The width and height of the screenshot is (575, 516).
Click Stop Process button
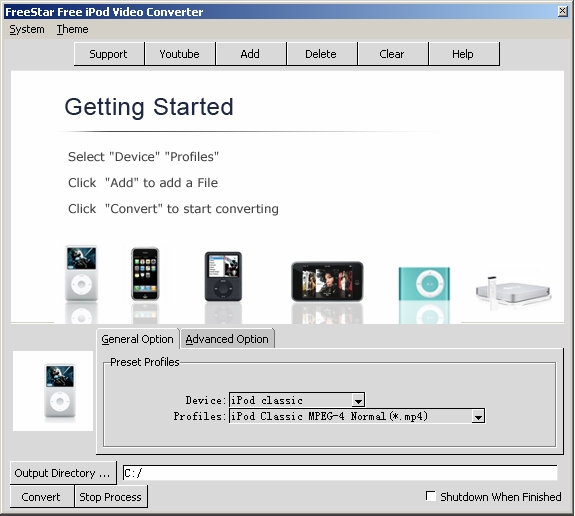click(111, 497)
